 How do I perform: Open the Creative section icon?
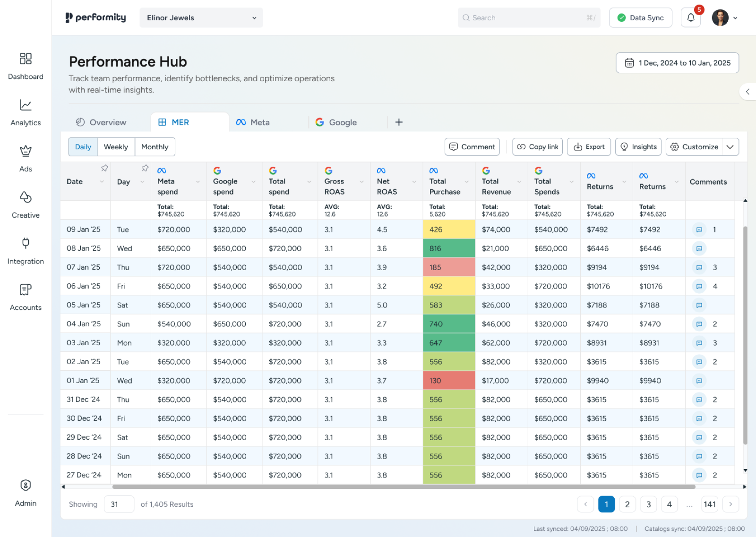coord(26,197)
